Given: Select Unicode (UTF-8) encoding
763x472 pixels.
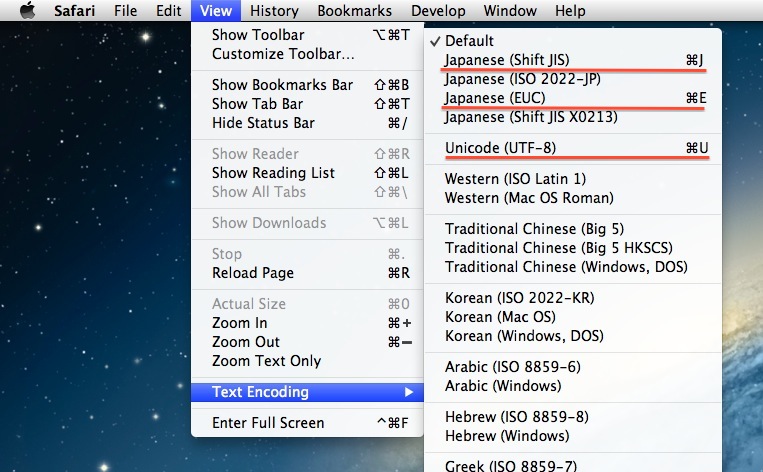Looking at the screenshot, I should click(x=573, y=148).
